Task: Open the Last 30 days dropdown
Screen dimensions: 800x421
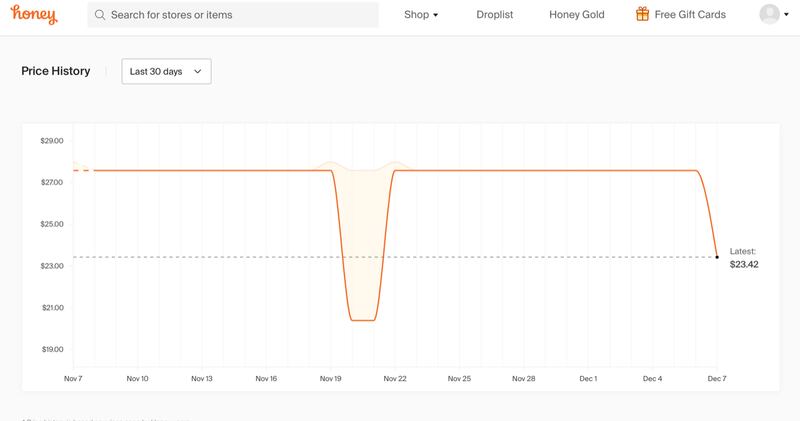Action: 166,71
